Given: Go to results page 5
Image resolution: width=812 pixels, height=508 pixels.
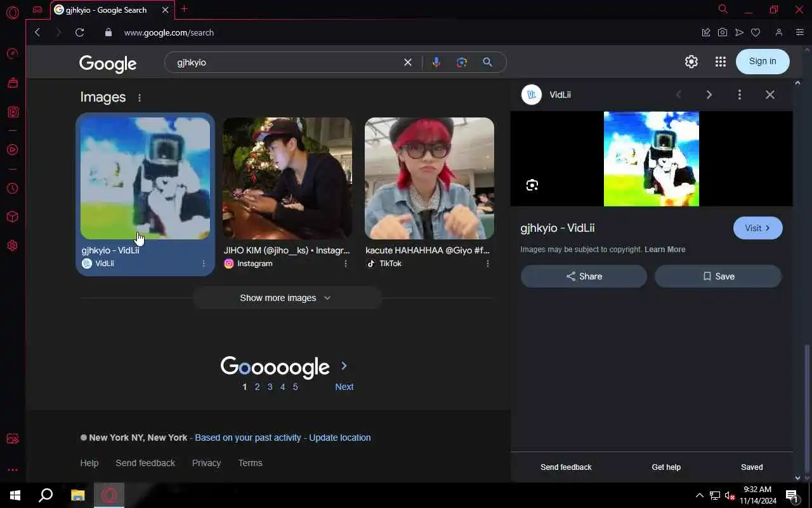Looking at the screenshot, I should pos(295,387).
